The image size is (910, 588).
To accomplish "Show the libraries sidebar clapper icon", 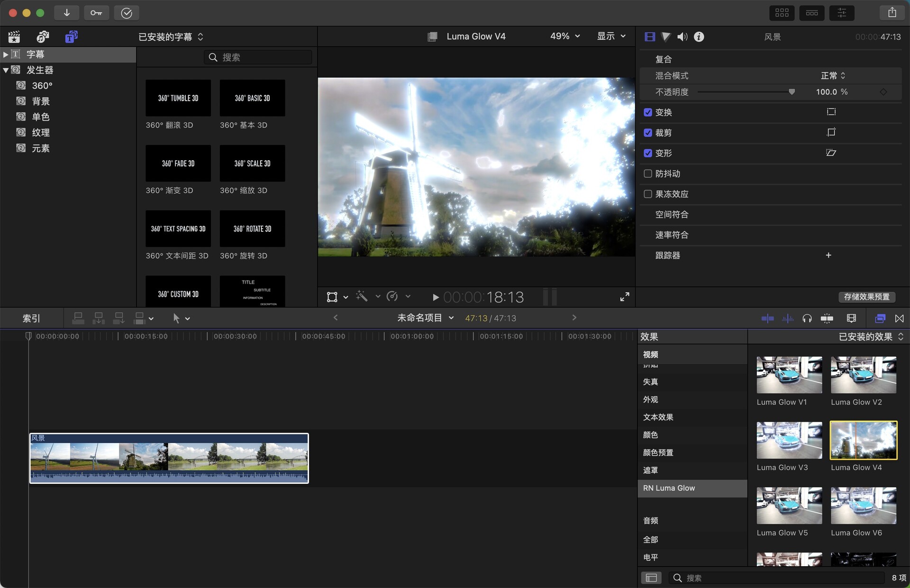I will (14, 36).
